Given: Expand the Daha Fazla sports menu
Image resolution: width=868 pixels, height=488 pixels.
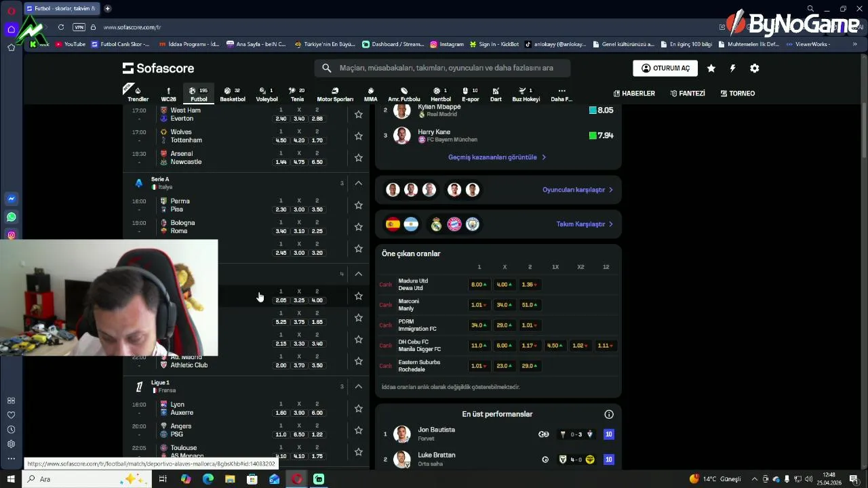Looking at the screenshot, I should [x=561, y=94].
